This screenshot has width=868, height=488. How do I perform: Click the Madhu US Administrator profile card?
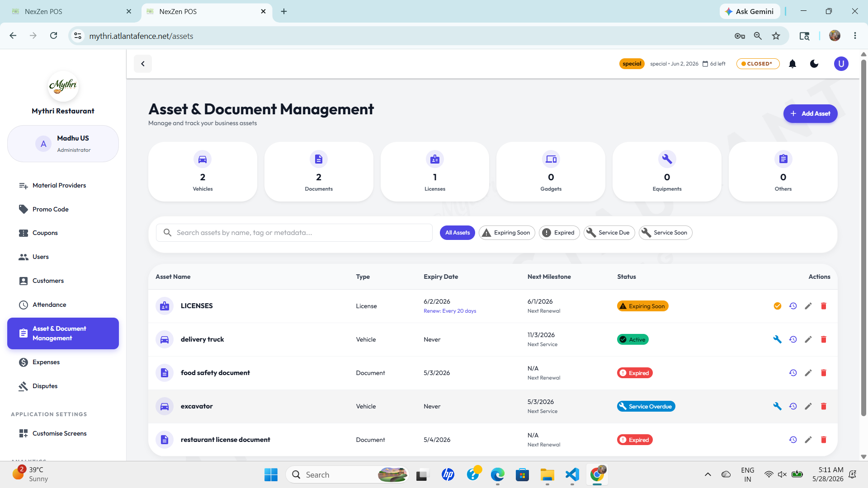(63, 144)
